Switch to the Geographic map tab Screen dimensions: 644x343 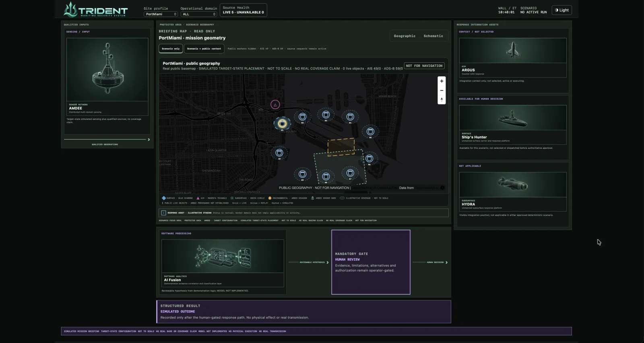click(x=405, y=36)
